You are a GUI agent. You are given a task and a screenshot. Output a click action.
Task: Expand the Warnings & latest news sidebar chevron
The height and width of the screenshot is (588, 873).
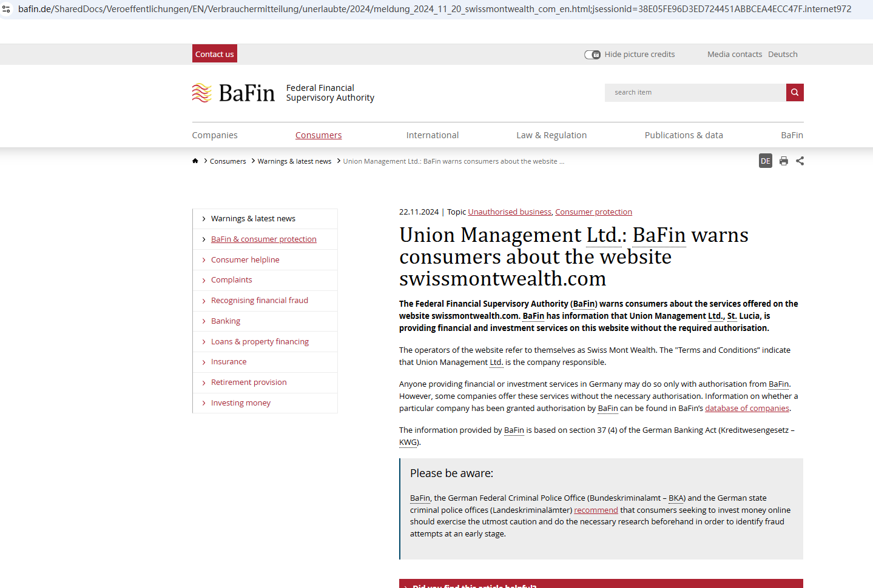click(204, 219)
